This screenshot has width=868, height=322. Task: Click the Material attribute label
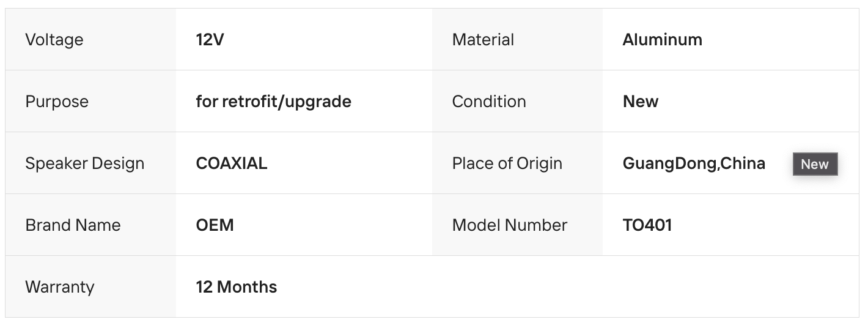point(483,40)
